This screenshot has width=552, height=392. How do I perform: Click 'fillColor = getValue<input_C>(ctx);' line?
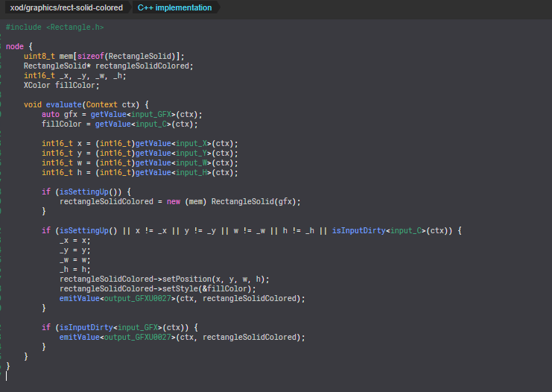pos(120,124)
